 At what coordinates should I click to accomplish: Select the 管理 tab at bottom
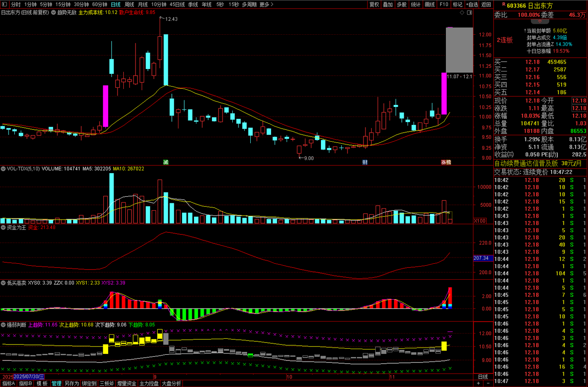(x=56, y=384)
